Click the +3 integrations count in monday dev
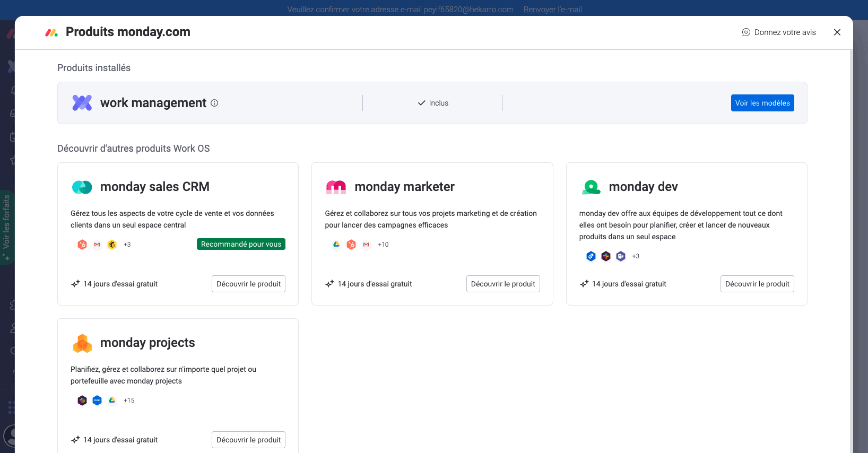Viewport: 868px width, 453px height. (636, 256)
